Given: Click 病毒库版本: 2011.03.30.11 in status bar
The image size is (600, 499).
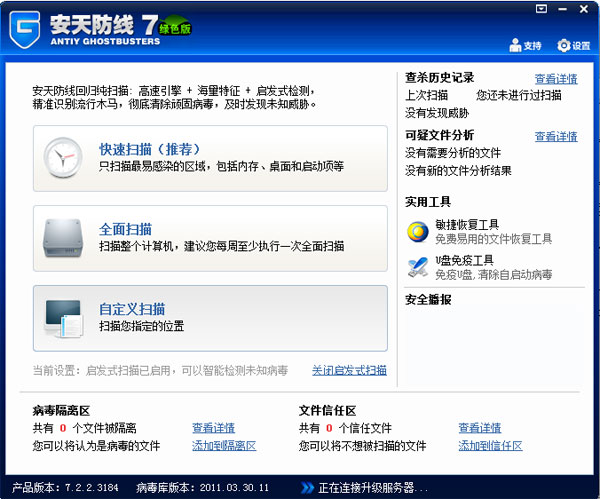Looking at the screenshot, I should pyautogui.click(x=202, y=488).
